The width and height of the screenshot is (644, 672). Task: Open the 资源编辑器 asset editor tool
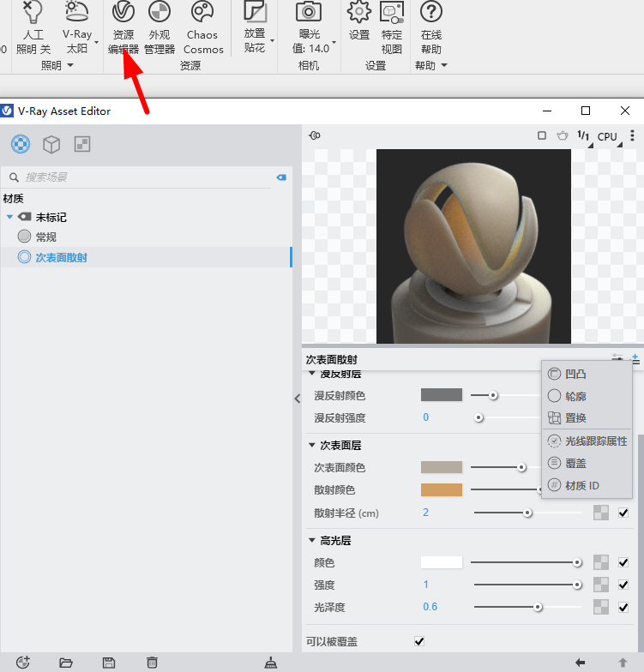click(x=123, y=28)
